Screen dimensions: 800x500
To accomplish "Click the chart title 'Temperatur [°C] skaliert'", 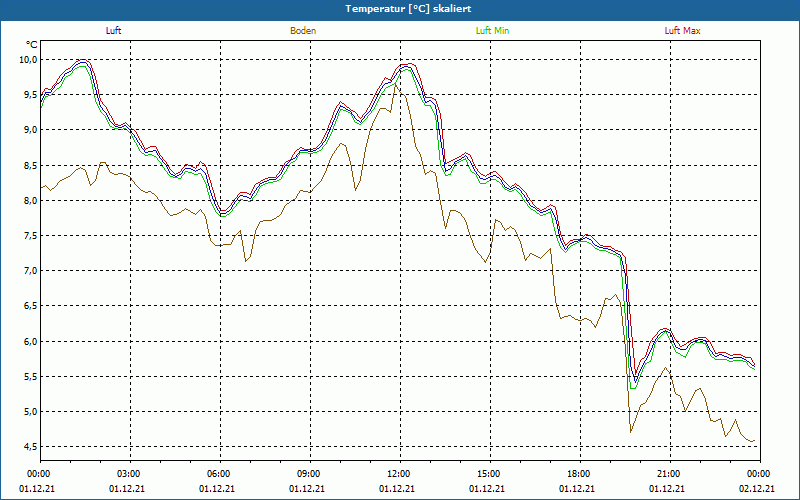I will (408, 9).
